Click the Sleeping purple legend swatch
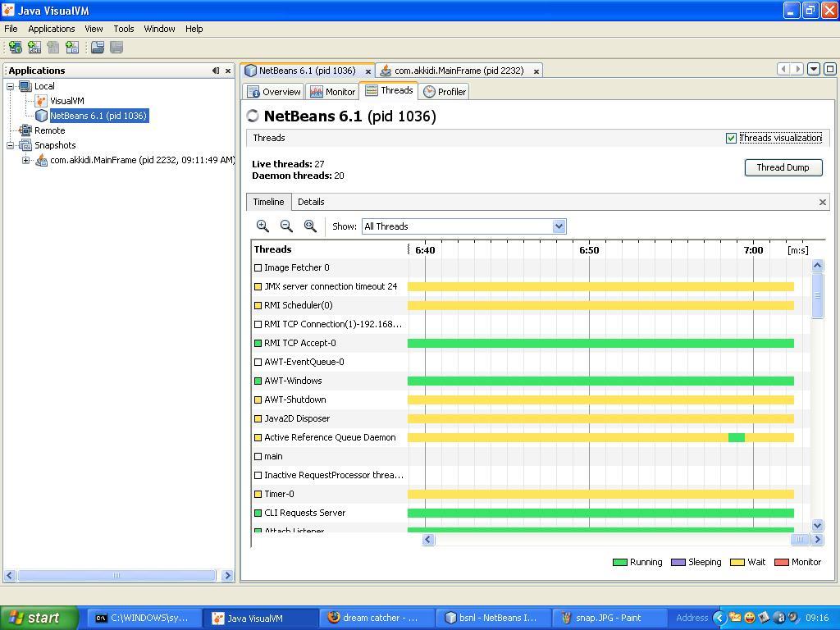 tap(678, 563)
